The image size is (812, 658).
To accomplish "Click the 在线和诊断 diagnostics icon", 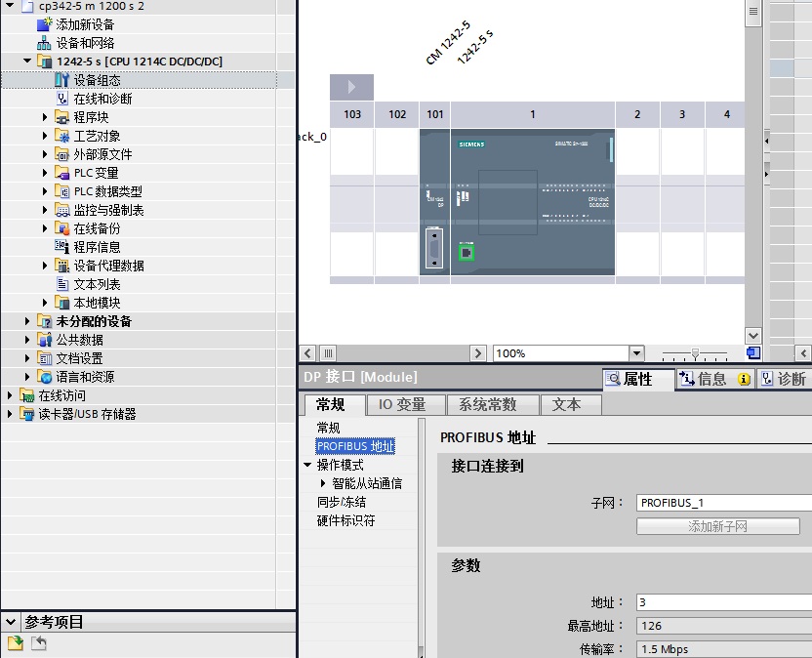I will (x=62, y=99).
